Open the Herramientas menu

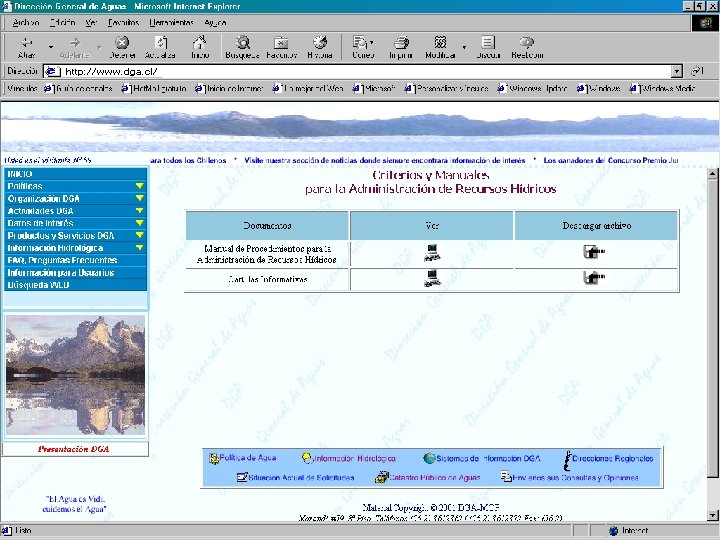(x=171, y=22)
